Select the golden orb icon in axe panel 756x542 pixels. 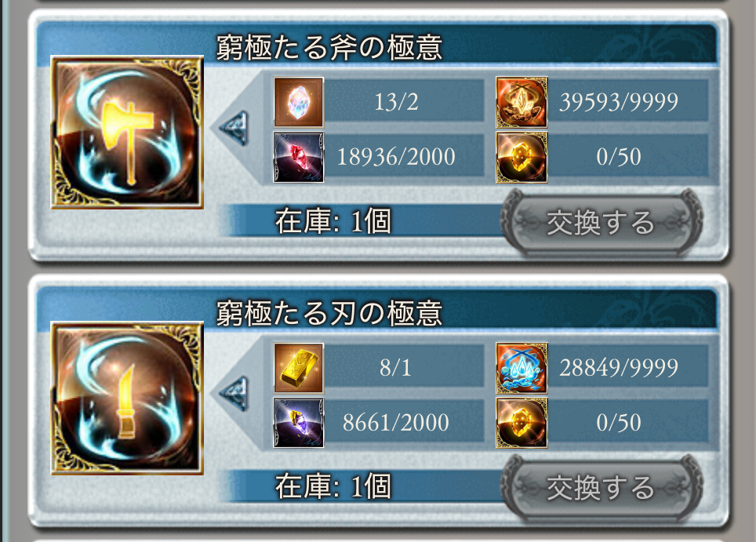point(522,157)
